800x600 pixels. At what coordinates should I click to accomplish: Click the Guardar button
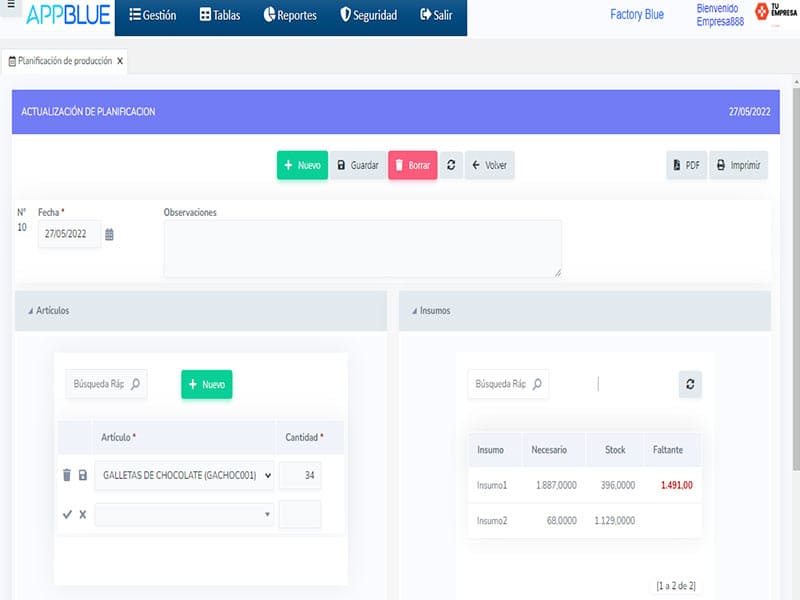click(x=357, y=165)
